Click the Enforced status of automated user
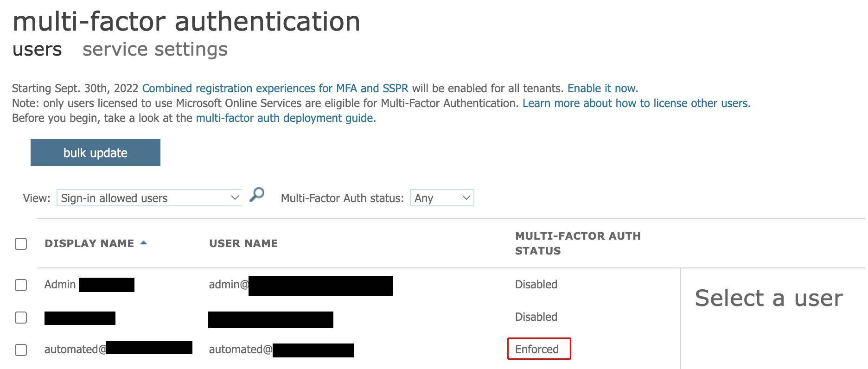Image resolution: width=868 pixels, height=369 pixels. [537, 349]
